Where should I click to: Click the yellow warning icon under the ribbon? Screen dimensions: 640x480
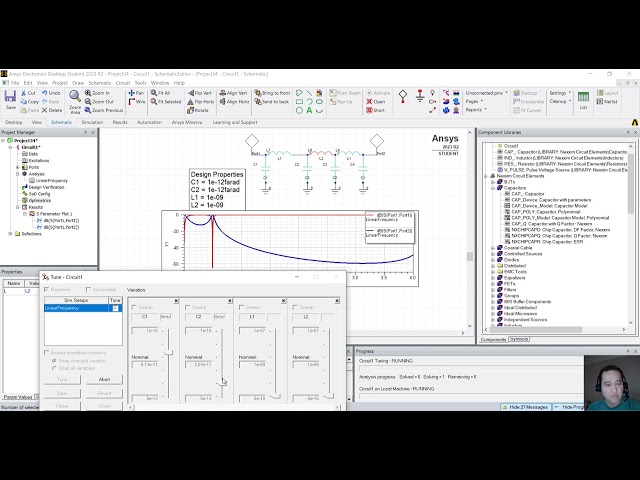(635, 122)
